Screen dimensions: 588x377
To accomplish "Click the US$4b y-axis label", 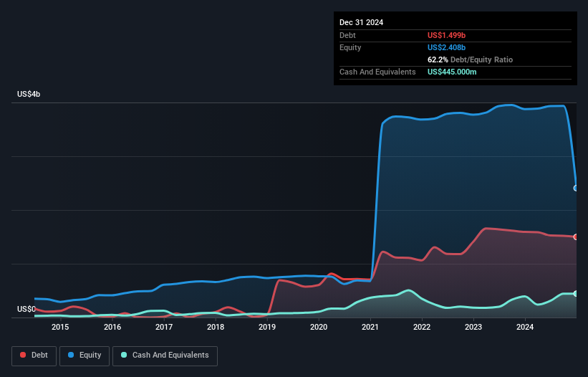I will 29,94.
